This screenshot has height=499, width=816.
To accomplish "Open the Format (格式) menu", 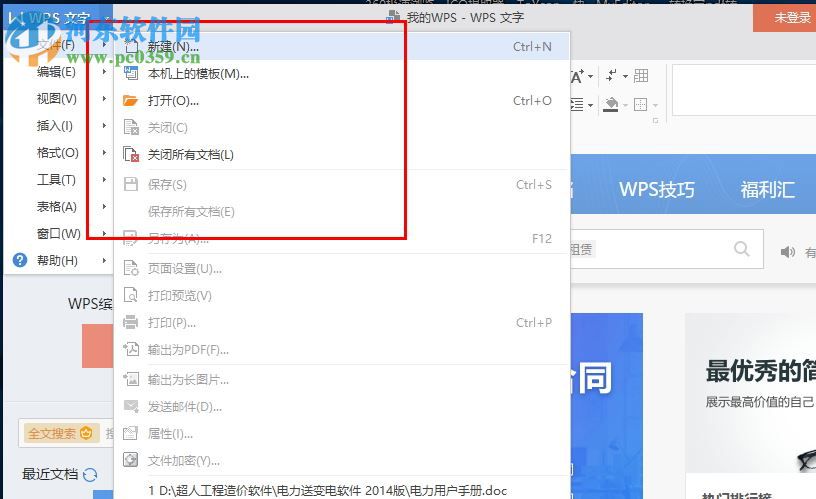I will coord(58,152).
